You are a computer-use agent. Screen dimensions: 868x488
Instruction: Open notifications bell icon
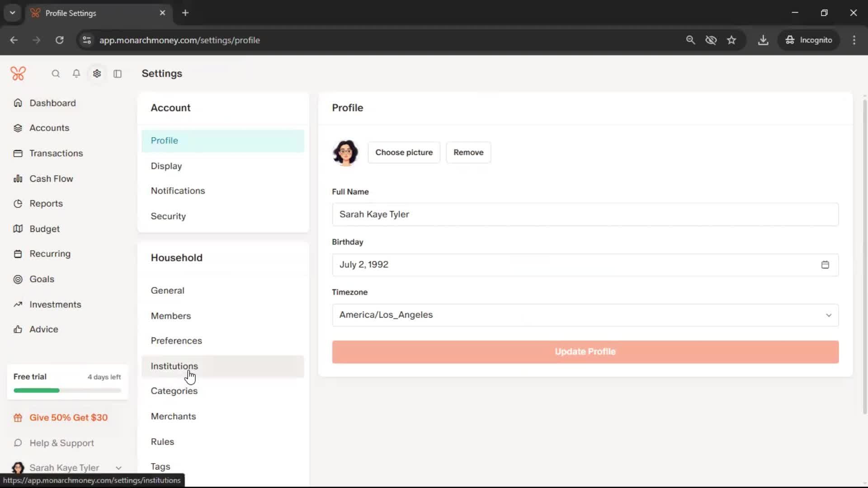(x=76, y=74)
